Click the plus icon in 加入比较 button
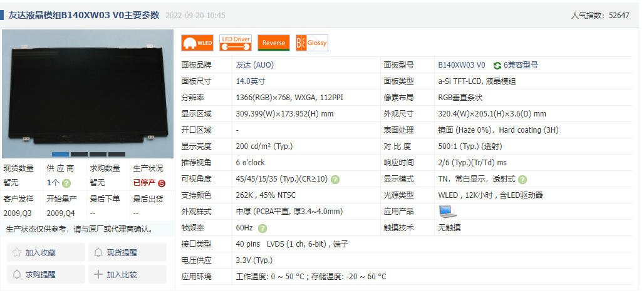Viewport: 644px width, 293px height. [98, 274]
